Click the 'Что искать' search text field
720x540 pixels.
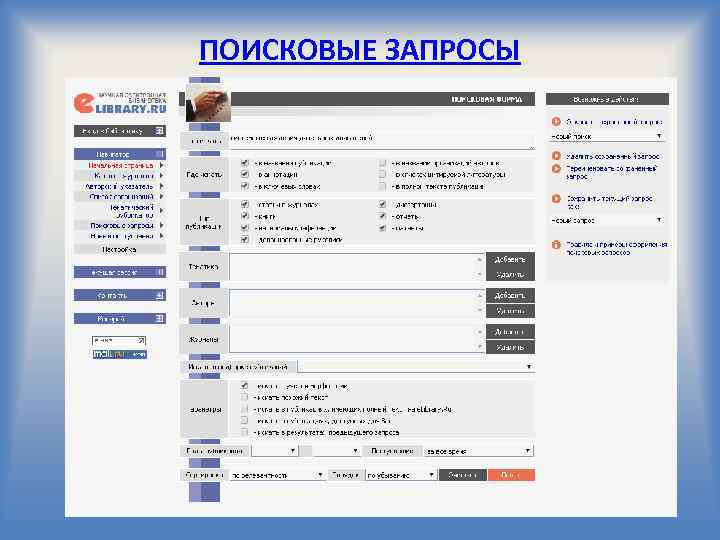tap(382, 140)
